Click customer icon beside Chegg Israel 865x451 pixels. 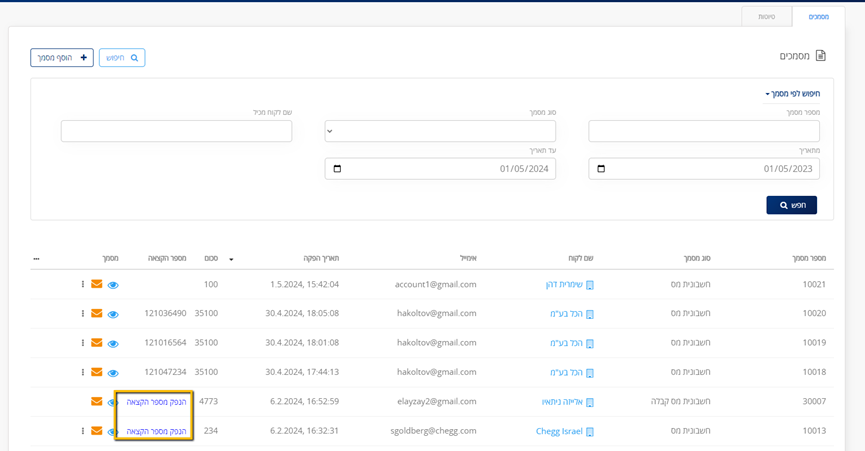[x=590, y=432]
